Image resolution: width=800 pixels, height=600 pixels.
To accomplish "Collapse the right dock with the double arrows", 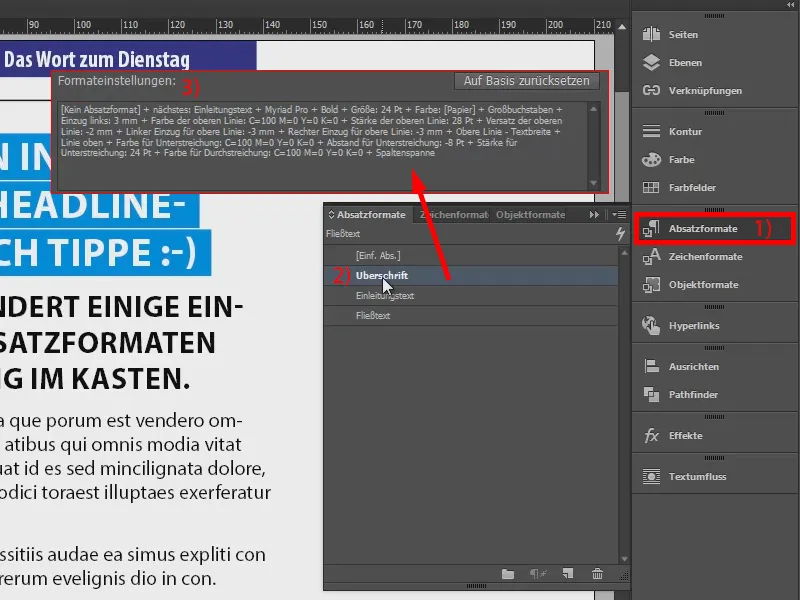I will (x=790, y=5).
